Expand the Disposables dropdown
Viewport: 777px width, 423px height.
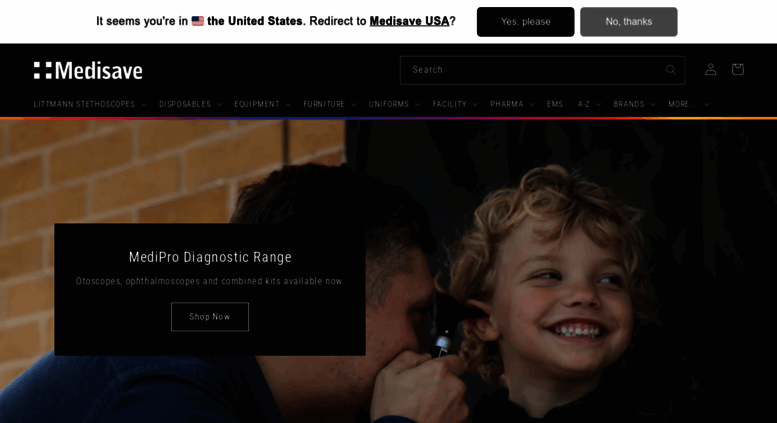190,104
